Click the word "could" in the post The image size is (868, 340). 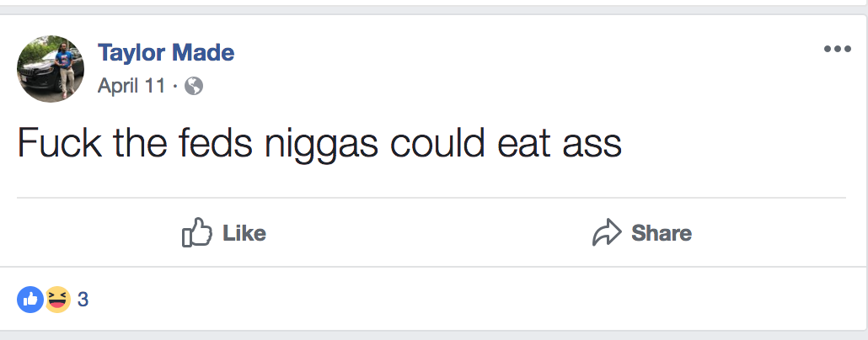tap(433, 145)
